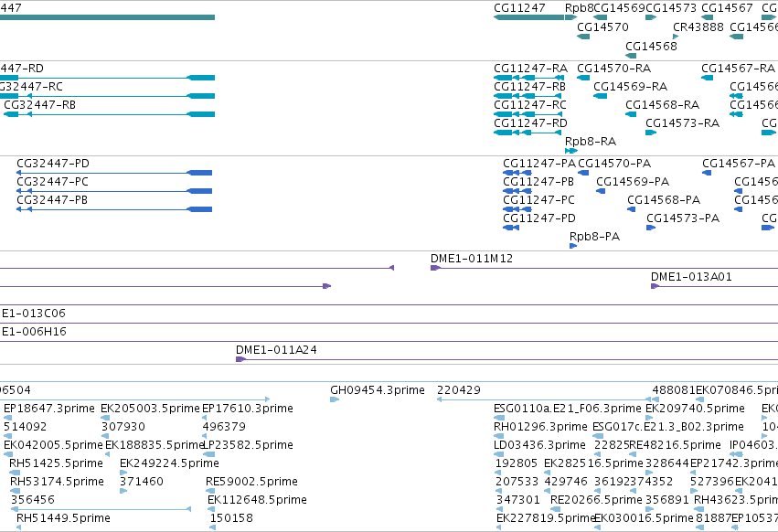This screenshot has height=532, width=778.
Task: Select the 220429 EST label
Action: point(458,390)
